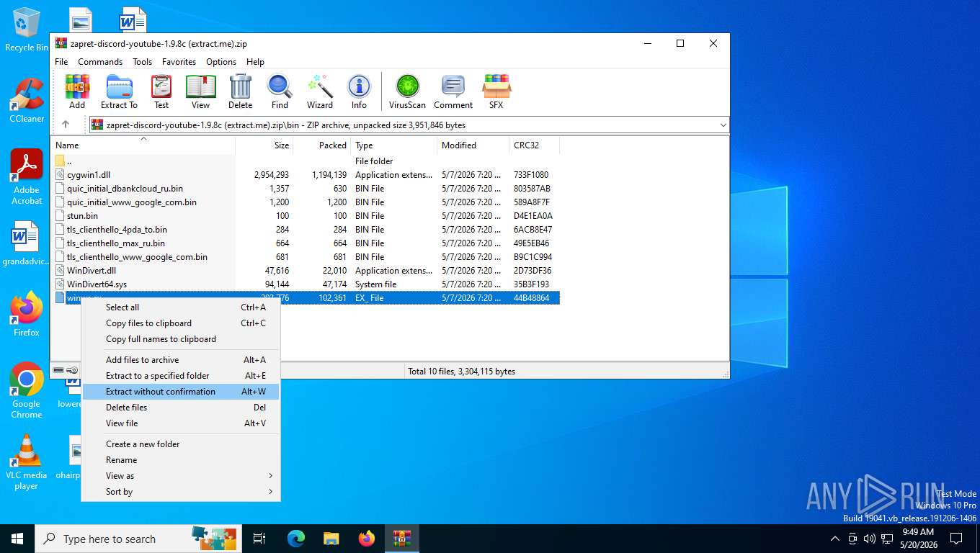Choose Copy files to clipboard
This screenshot has width=980, height=553.
[181, 323]
